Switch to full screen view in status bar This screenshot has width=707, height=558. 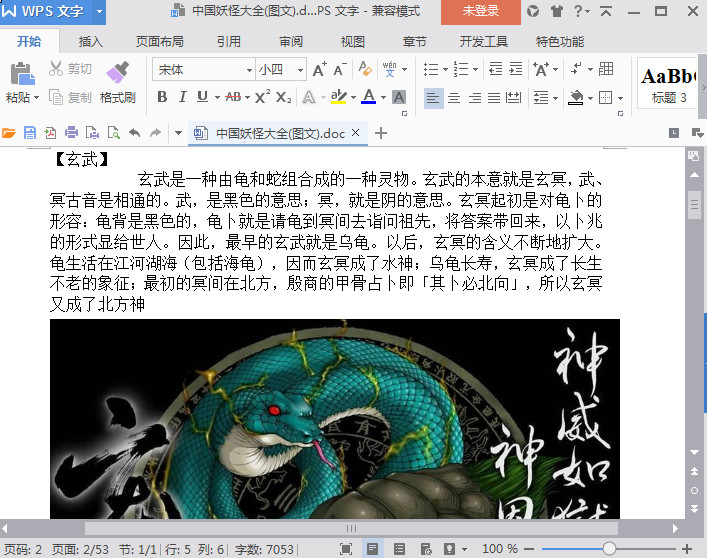coord(346,549)
